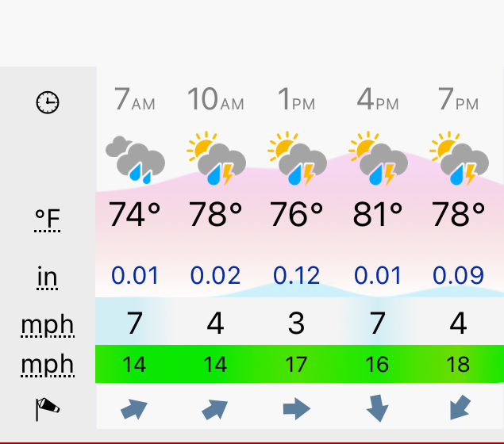This screenshot has width=504, height=444.
Task: Click the 0.12 precipitation value
Action: pyautogui.click(x=296, y=275)
